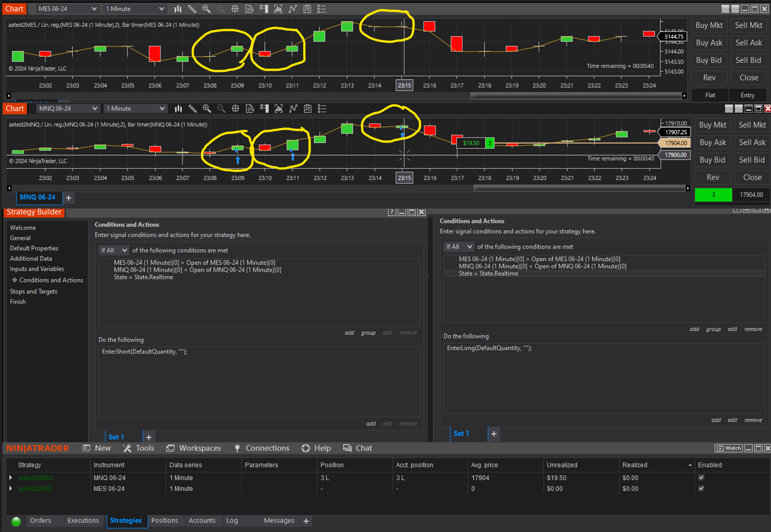Toggle the crosshair tool on the MES chart

[x=235, y=9]
